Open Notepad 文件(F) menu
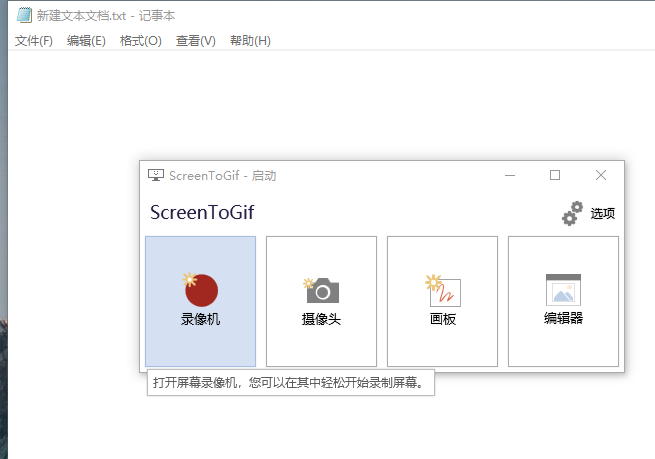655x459 pixels. 34,41
